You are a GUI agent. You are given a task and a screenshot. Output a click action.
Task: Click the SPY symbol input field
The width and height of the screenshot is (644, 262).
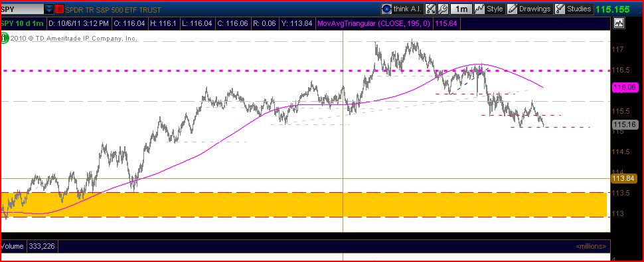[x=23, y=9]
